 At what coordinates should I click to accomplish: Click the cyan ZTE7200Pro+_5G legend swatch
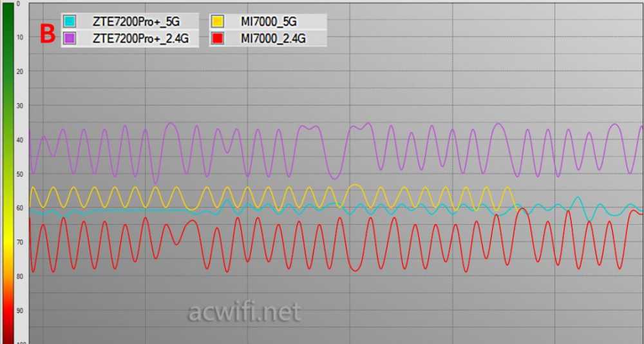(x=70, y=21)
